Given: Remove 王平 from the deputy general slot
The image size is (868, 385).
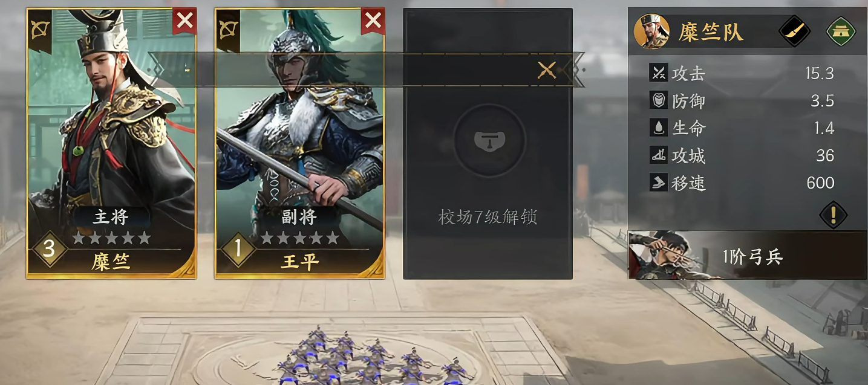Looking at the screenshot, I should pyautogui.click(x=373, y=21).
